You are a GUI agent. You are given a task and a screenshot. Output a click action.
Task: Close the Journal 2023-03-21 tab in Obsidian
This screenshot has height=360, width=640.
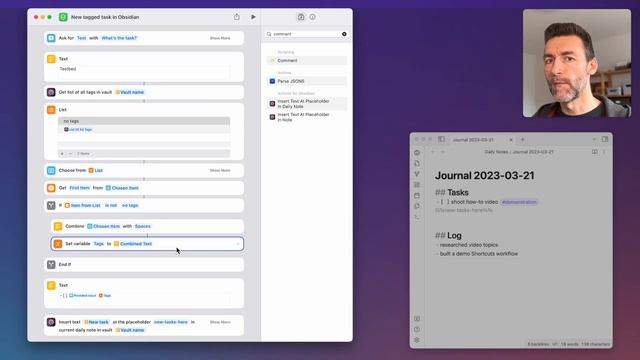511,140
